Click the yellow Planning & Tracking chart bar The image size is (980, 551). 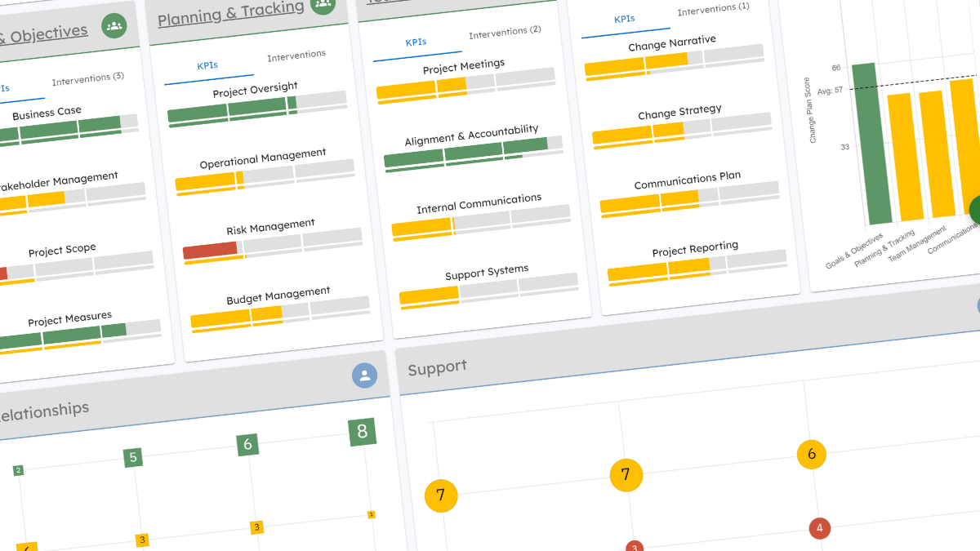coord(906,157)
